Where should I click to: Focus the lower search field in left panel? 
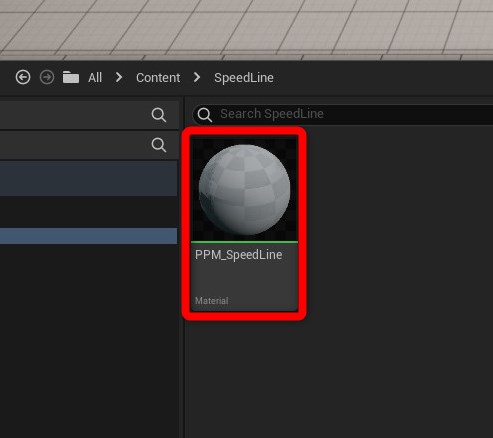[89, 145]
